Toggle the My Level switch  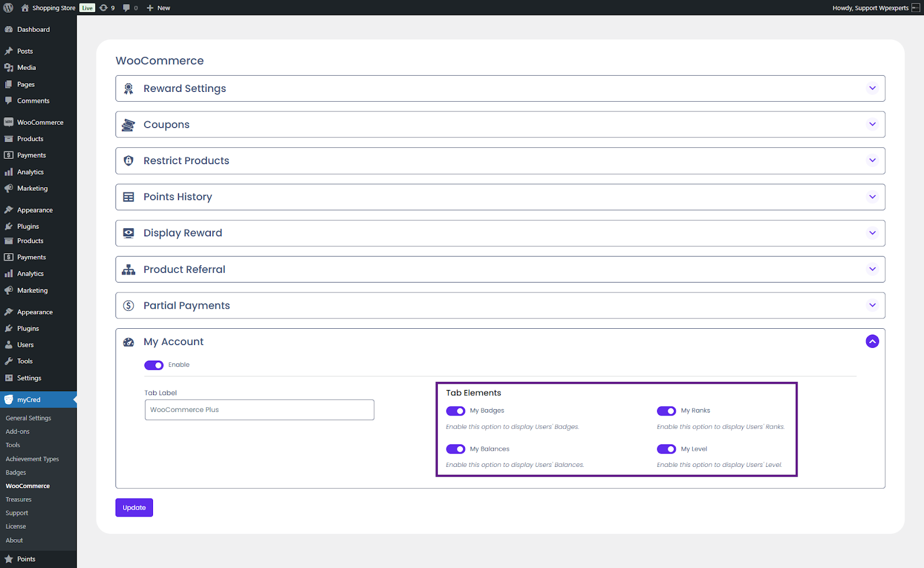[x=666, y=449]
